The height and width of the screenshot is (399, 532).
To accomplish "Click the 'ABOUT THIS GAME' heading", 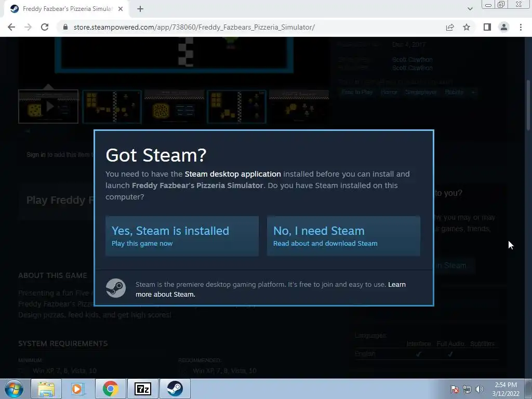I will (x=52, y=275).
